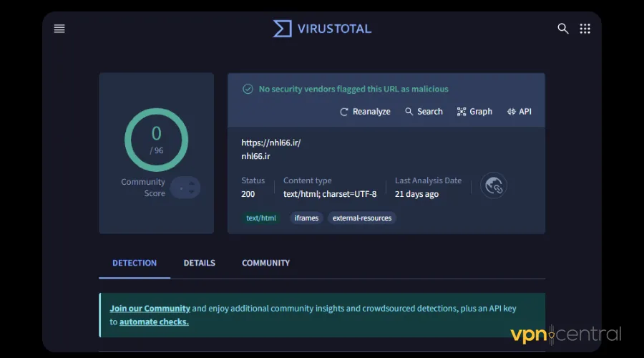644x358 pixels.
Task: Open the Join our Community link
Action: point(150,309)
